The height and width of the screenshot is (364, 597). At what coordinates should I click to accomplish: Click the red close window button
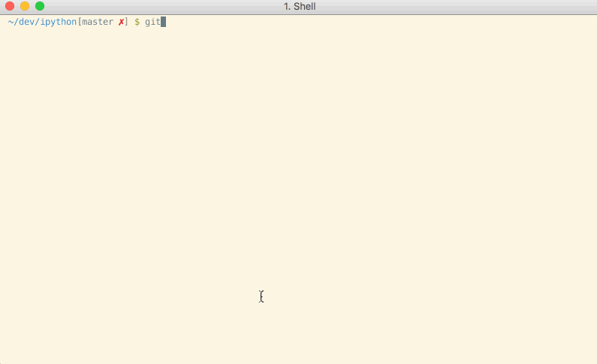coord(10,6)
